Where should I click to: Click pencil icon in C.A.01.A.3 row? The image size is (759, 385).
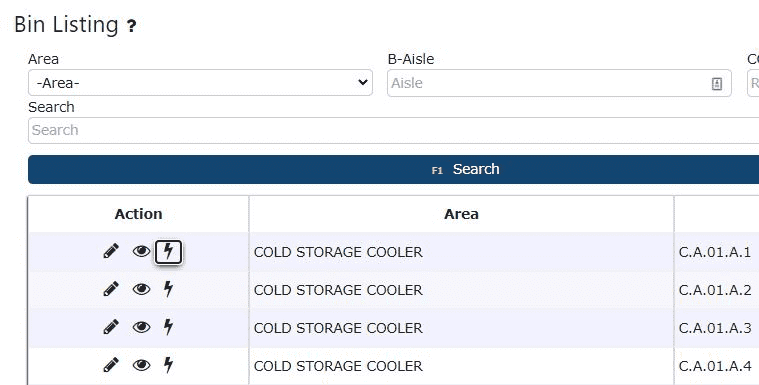(111, 327)
